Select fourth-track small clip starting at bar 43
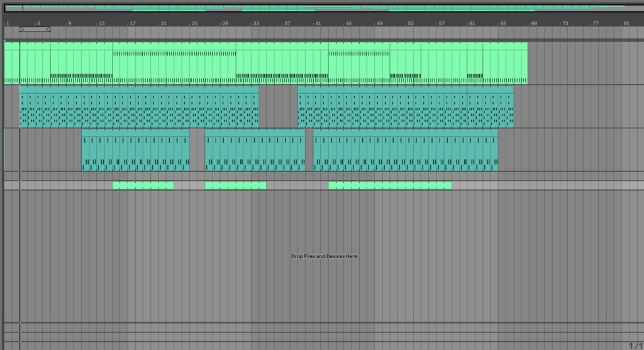Viewport: 644px width, 350px height. tap(390, 186)
